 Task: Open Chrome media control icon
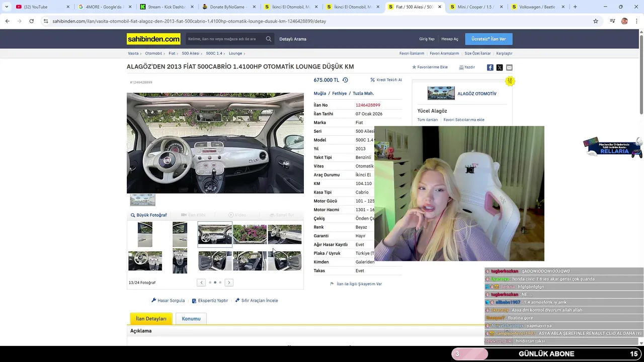coord(612,21)
